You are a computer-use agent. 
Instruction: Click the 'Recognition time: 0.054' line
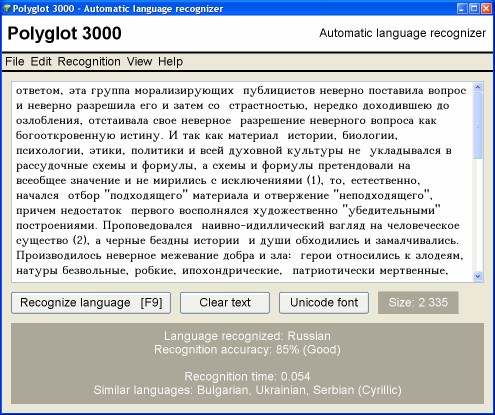[x=247, y=377]
